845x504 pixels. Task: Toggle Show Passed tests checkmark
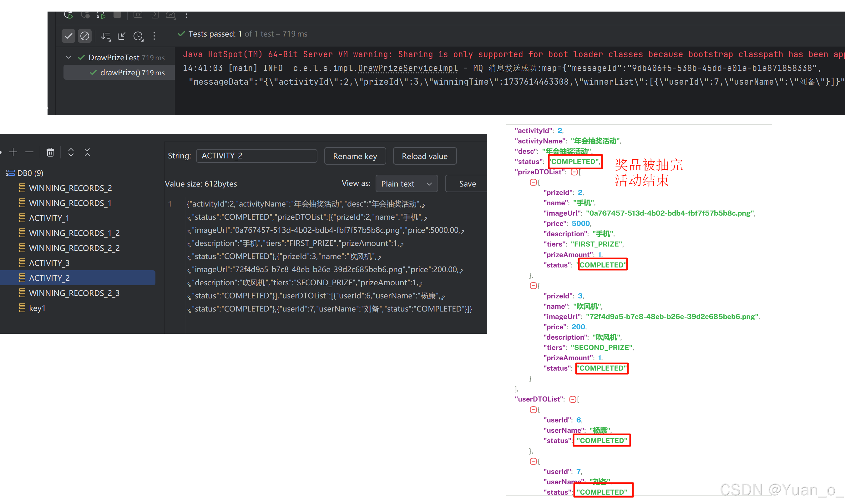68,36
